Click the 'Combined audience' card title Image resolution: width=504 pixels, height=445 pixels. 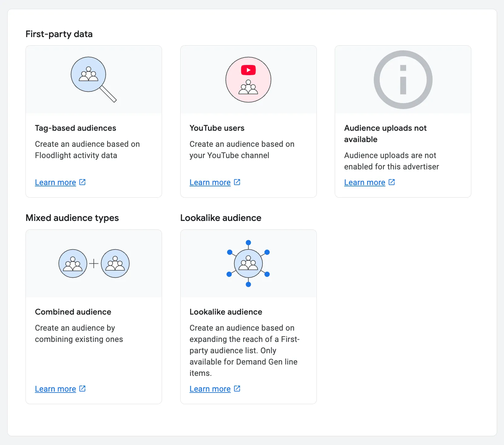73,312
